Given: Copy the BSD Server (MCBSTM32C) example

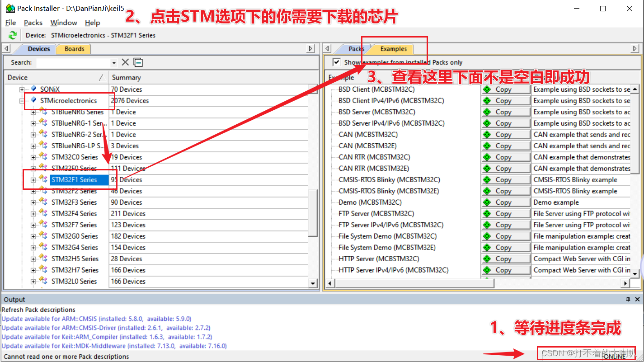Looking at the screenshot, I should pos(506,112).
